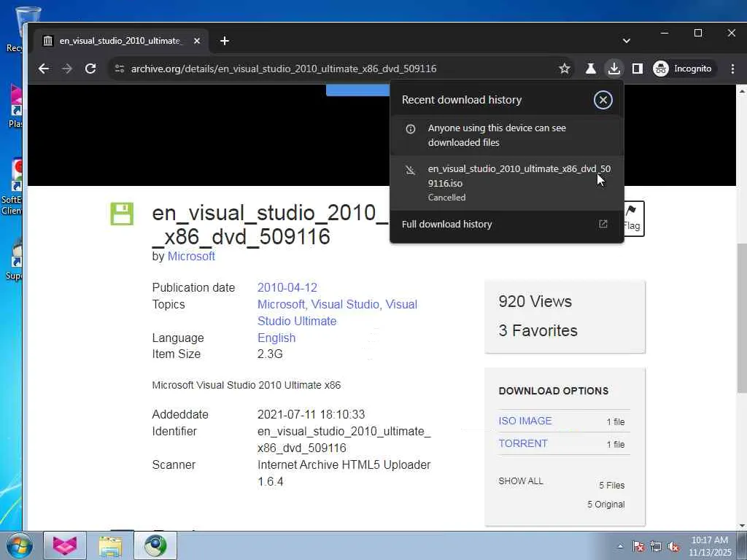
Task: Open the side panel icon
Action: point(638,69)
